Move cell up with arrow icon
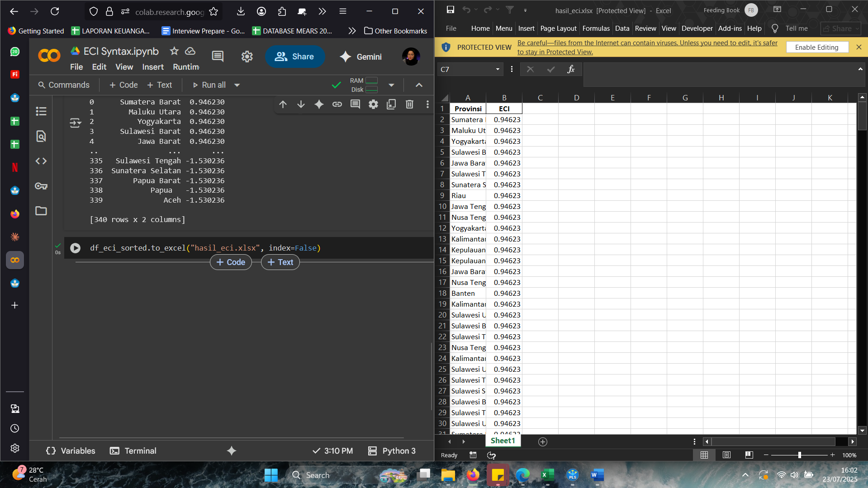This screenshot has width=868, height=488. [283, 104]
